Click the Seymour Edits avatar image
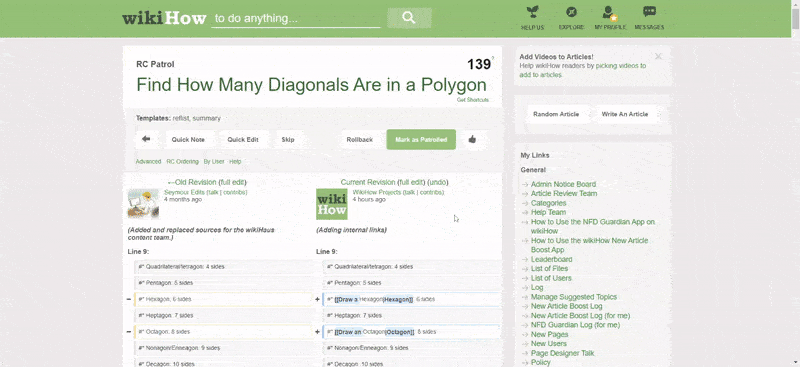 [x=143, y=204]
